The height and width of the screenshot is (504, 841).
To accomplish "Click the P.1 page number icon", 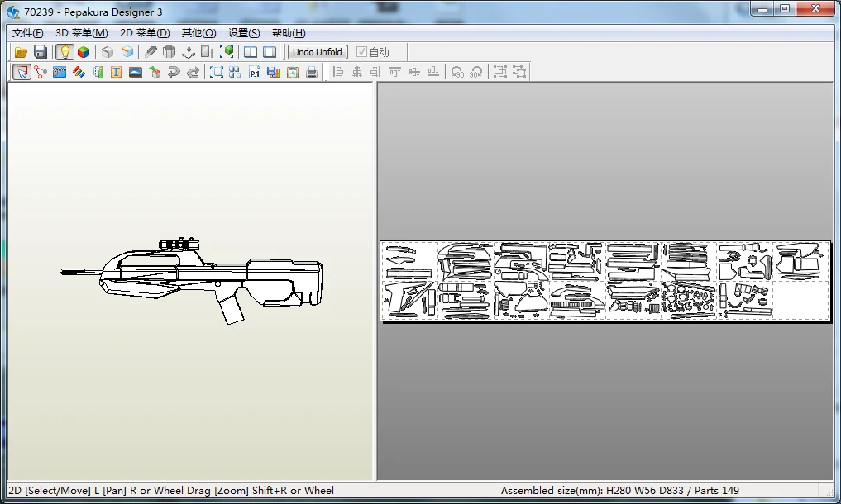I will pyautogui.click(x=255, y=72).
